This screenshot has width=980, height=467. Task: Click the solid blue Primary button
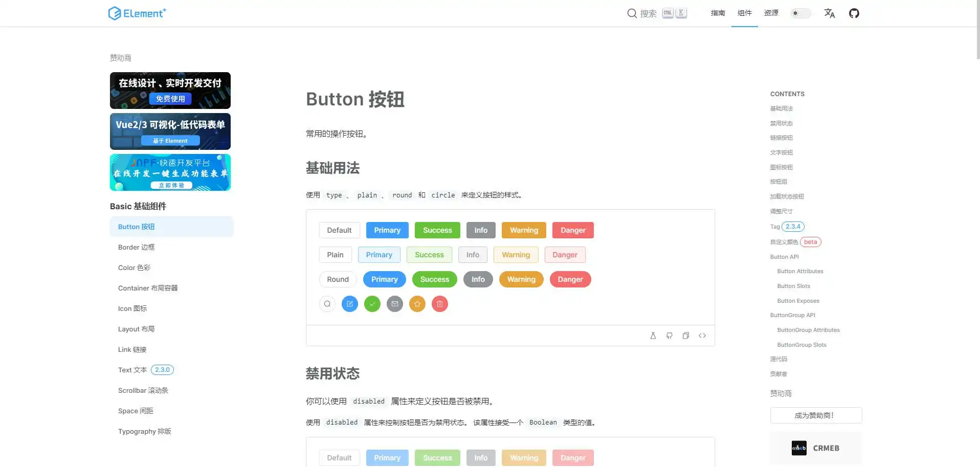387,230
